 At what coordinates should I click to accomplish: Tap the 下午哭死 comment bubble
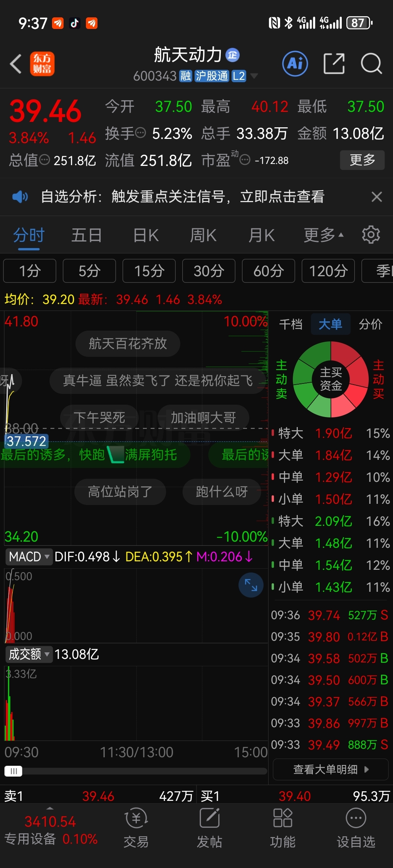tap(99, 417)
